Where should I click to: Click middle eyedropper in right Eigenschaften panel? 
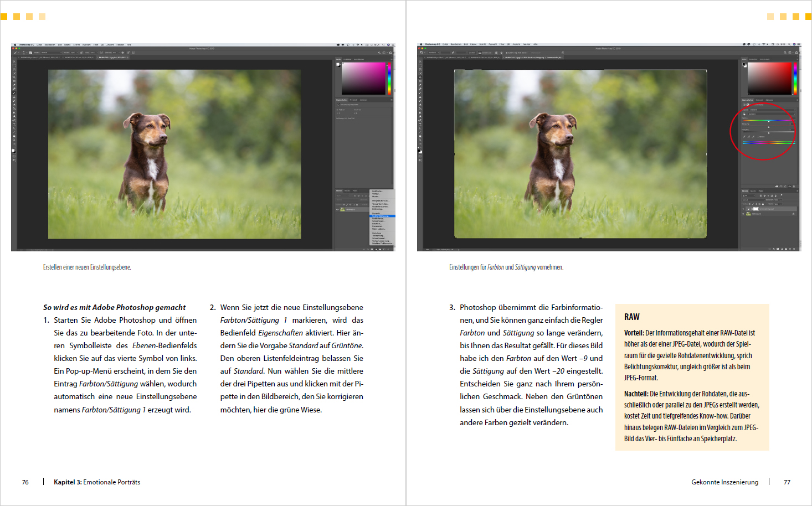click(x=748, y=137)
